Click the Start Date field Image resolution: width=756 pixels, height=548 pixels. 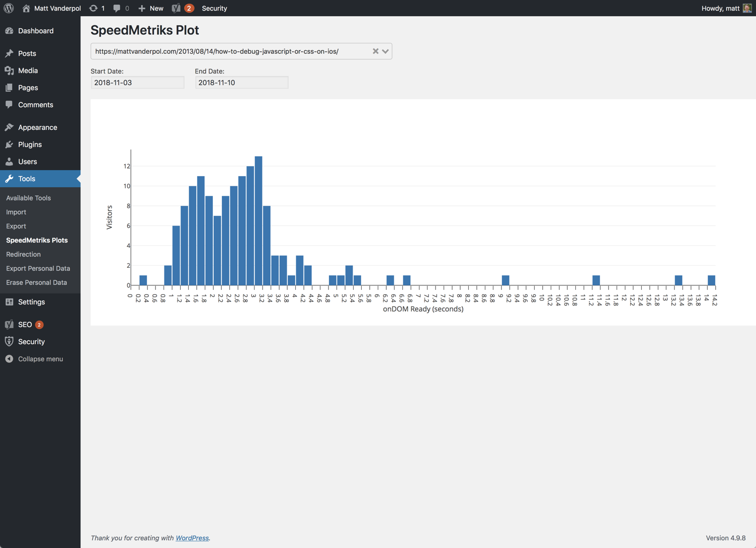click(x=137, y=83)
